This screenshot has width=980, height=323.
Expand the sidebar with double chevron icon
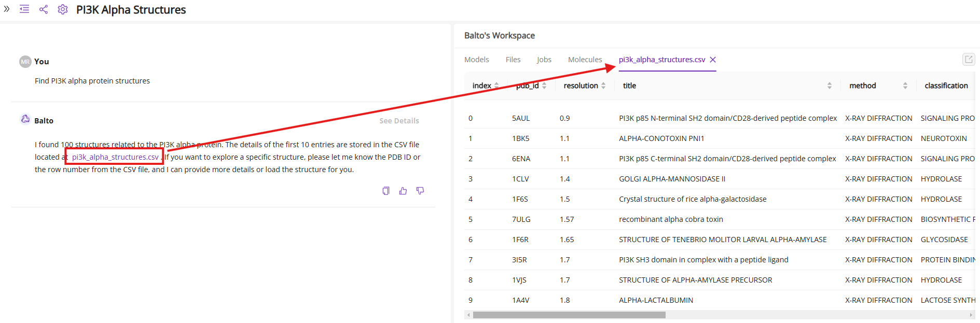click(7, 9)
